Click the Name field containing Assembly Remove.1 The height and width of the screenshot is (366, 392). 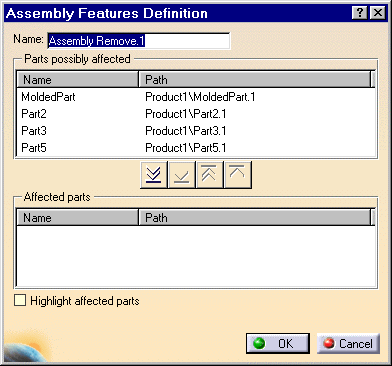point(138,41)
